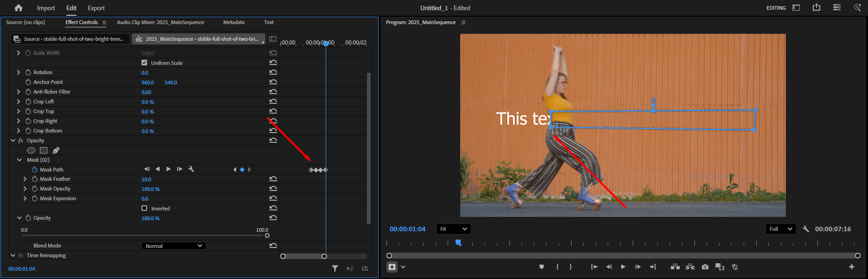Expand the Rotation property
The height and width of the screenshot is (279, 868).
19,72
